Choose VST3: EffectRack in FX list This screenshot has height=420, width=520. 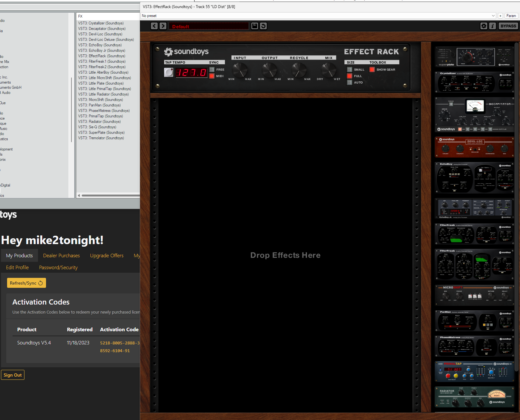click(x=101, y=56)
